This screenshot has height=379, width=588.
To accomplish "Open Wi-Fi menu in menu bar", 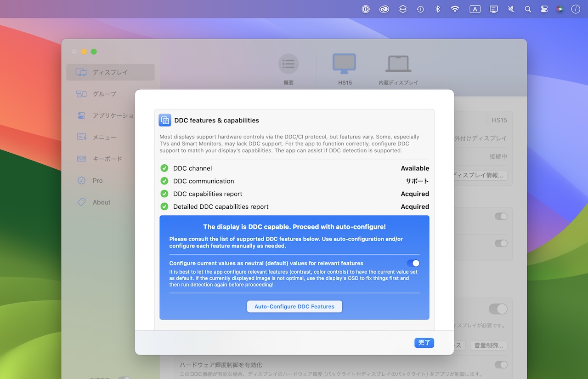I will click(455, 9).
